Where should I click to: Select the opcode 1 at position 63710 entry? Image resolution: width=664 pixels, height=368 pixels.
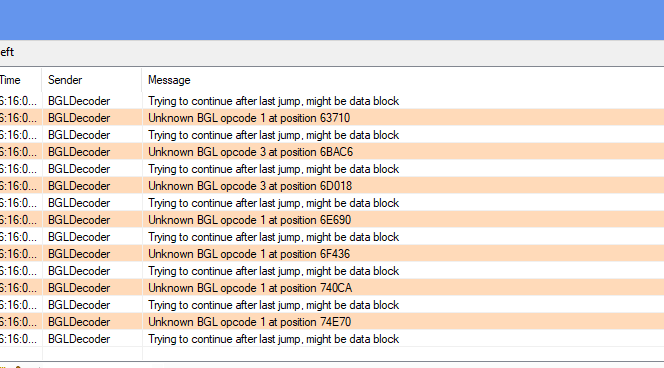(x=332, y=118)
